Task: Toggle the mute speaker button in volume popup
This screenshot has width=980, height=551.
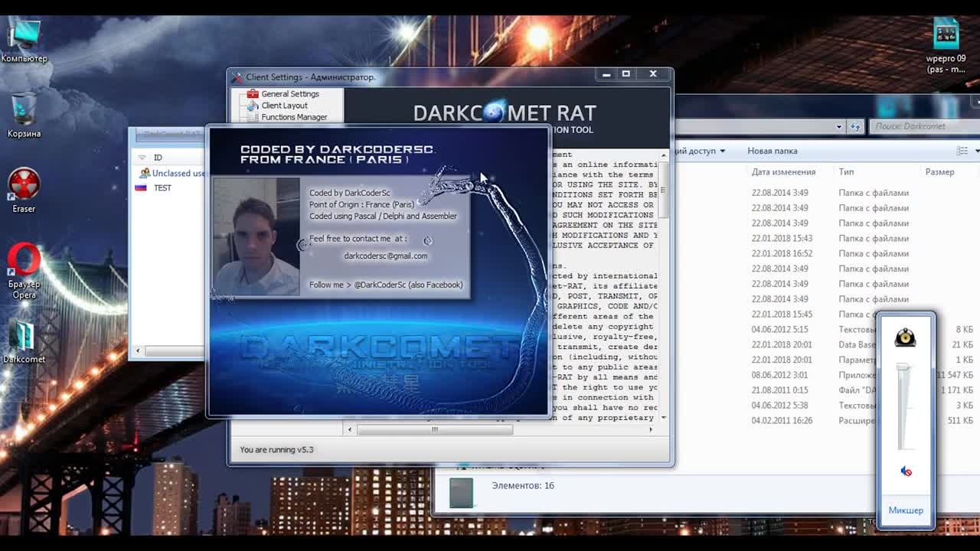Action: tap(906, 471)
